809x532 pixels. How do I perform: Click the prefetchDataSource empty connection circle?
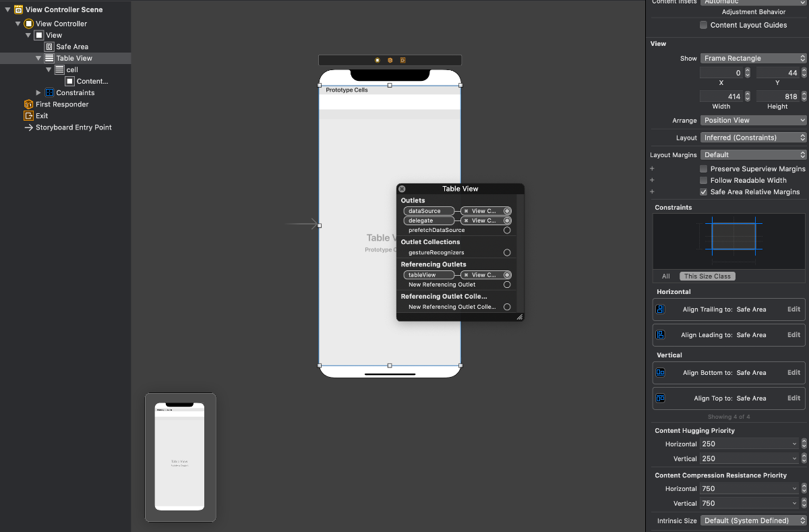pos(507,230)
